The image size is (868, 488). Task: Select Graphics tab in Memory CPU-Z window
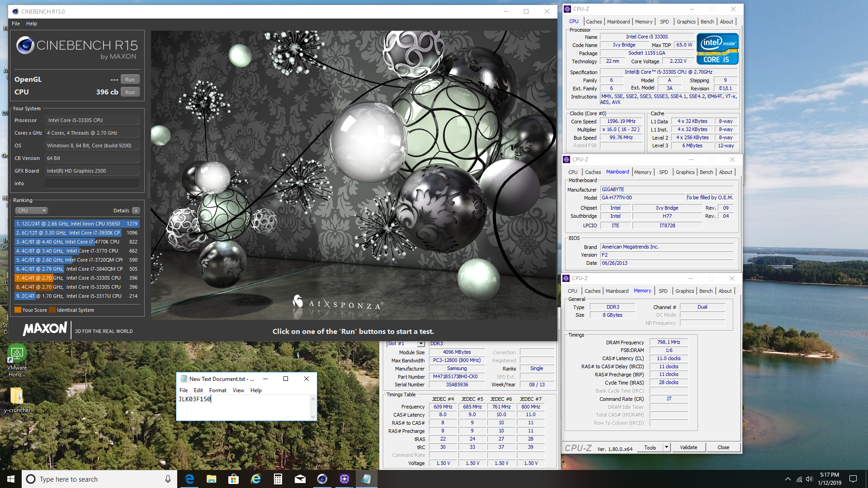684,291
